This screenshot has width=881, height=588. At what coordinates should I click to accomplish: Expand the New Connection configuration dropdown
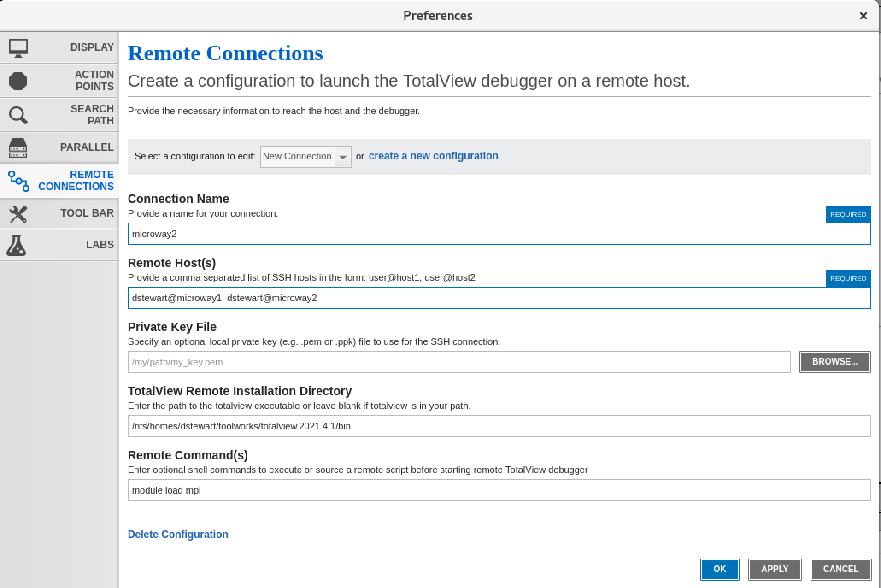[305, 156]
